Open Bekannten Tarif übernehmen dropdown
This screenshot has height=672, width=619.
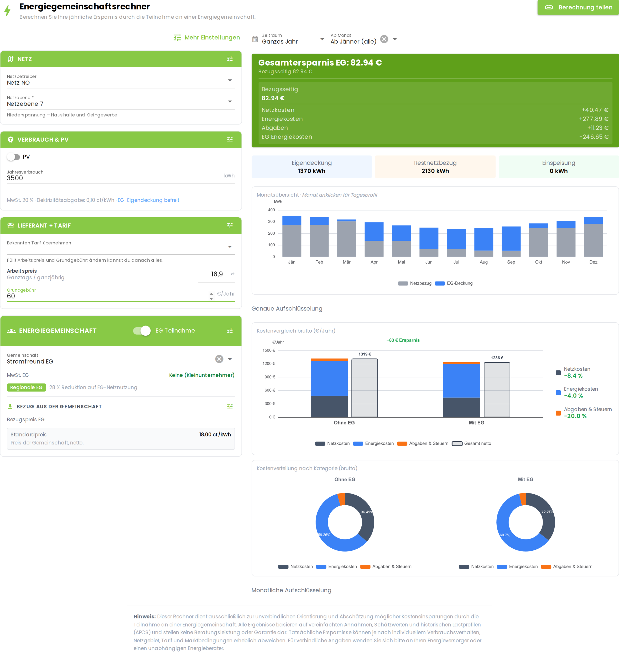pos(121,247)
